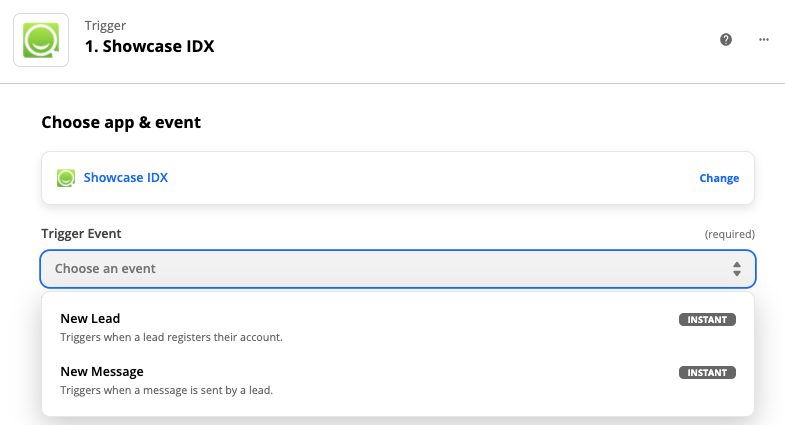The image size is (785, 425).
Task: Click the small Showcase IDX icon in app field
Action: 66,178
